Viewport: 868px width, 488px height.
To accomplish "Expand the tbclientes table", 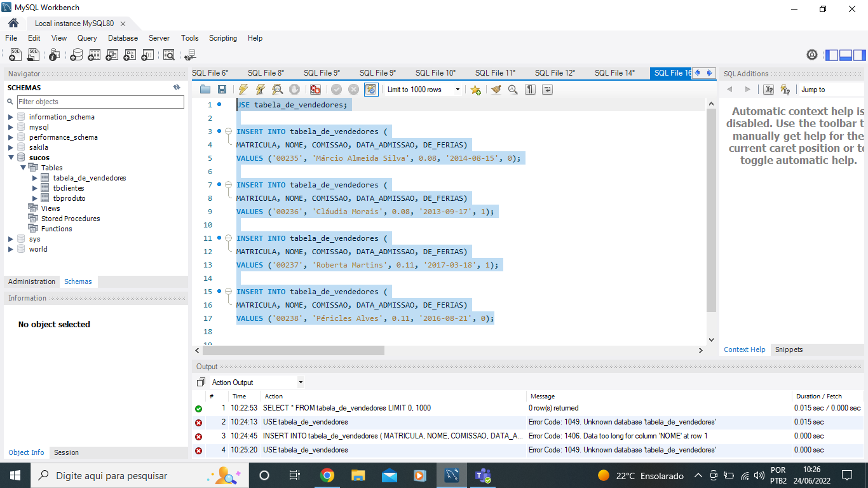I will coord(35,188).
